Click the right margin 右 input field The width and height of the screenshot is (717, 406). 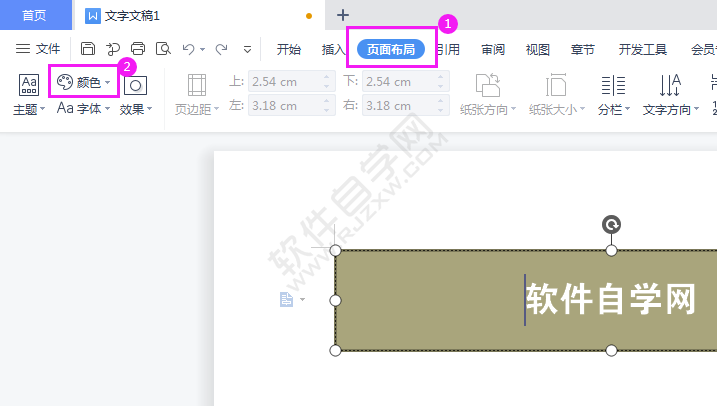coord(406,106)
